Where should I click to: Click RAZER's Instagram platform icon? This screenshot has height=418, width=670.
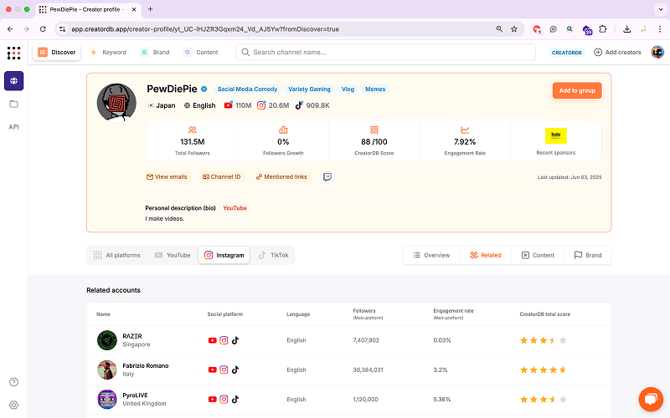click(x=223, y=340)
